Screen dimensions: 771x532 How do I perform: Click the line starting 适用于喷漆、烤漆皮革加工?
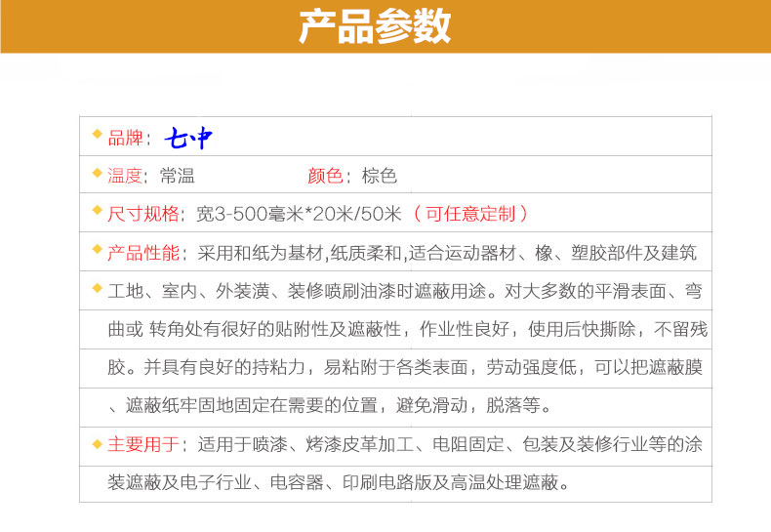point(450,444)
